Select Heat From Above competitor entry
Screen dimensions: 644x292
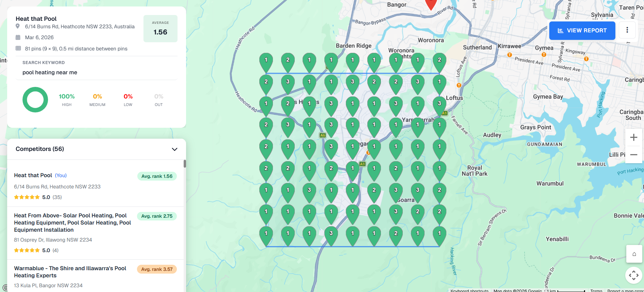95,233
